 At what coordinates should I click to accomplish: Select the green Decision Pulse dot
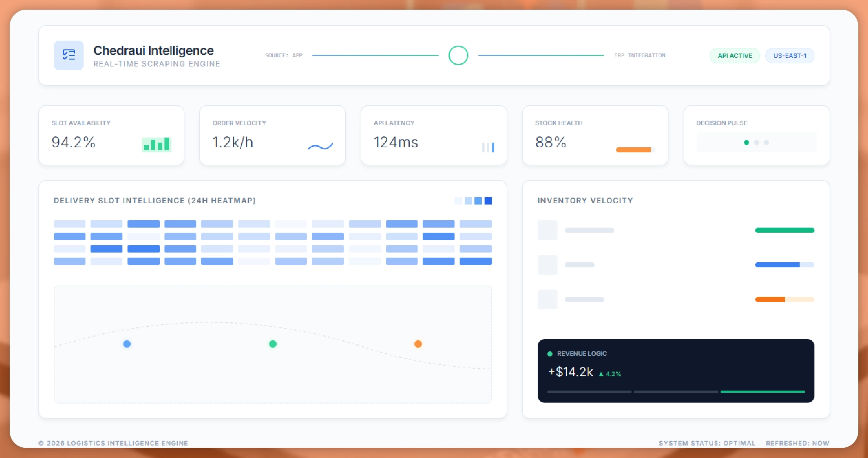[747, 143]
